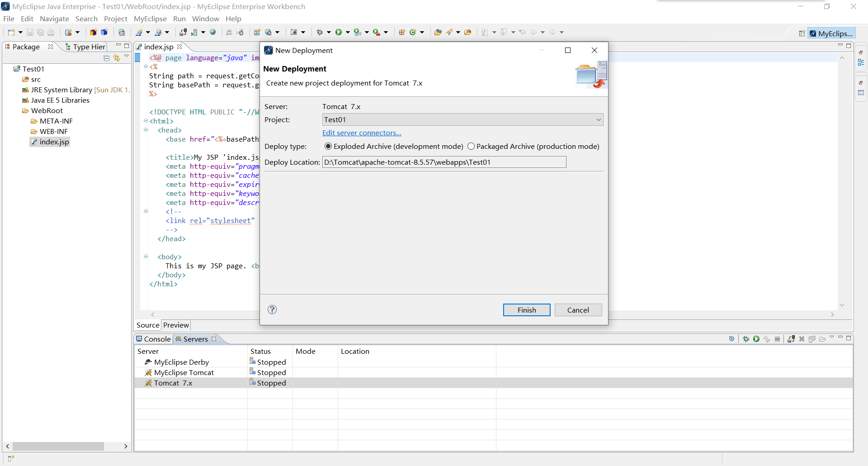Viewport: 868px width, 466px height.
Task: Open the Project Test01 combo box
Action: coord(462,119)
